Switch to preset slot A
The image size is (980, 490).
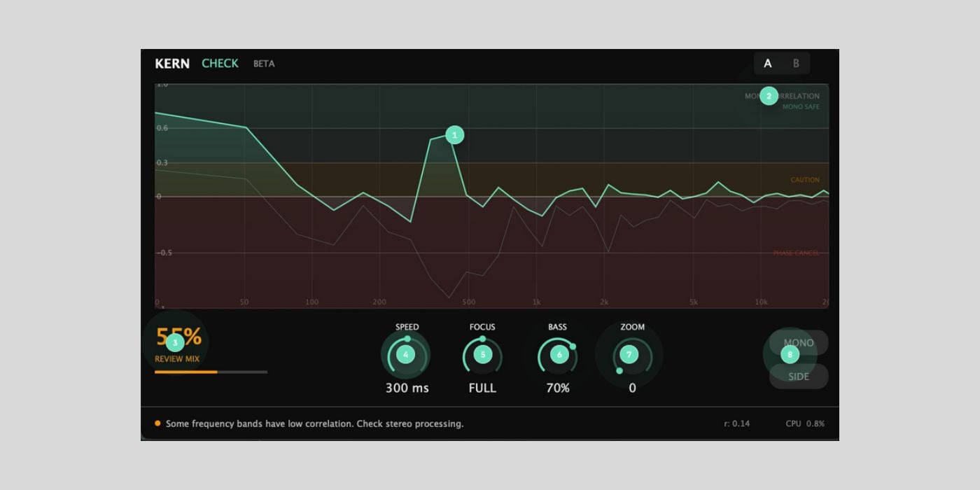tap(767, 63)
